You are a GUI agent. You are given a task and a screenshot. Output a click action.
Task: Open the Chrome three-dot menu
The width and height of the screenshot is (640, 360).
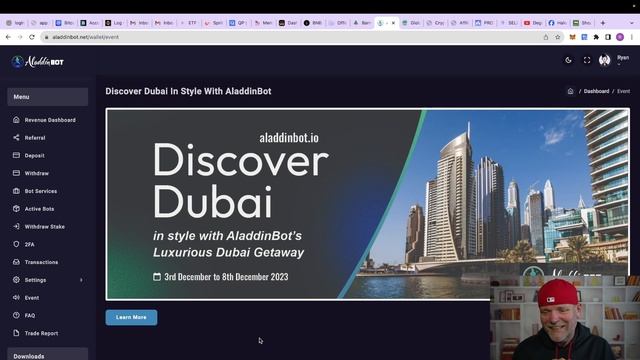tap(631, 37)
